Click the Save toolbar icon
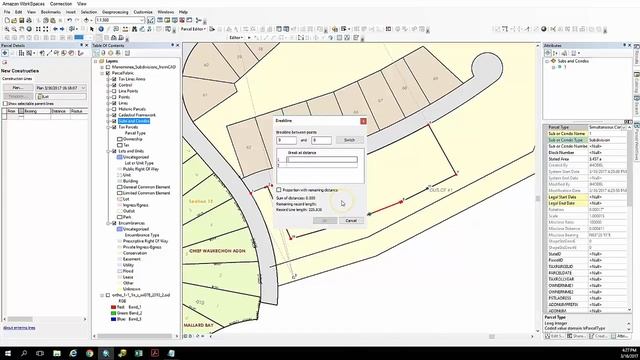This screenshot has height=360, width=640. [22, 20]
